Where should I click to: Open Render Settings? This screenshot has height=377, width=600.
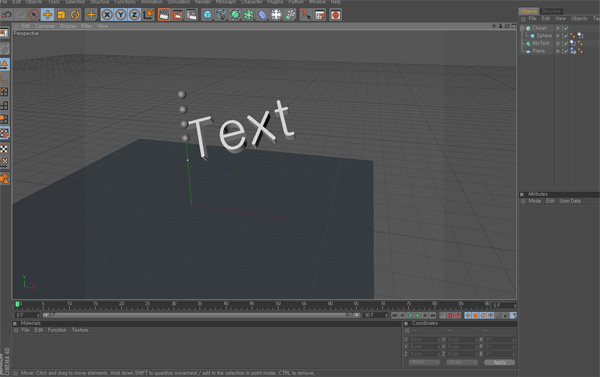191,15
